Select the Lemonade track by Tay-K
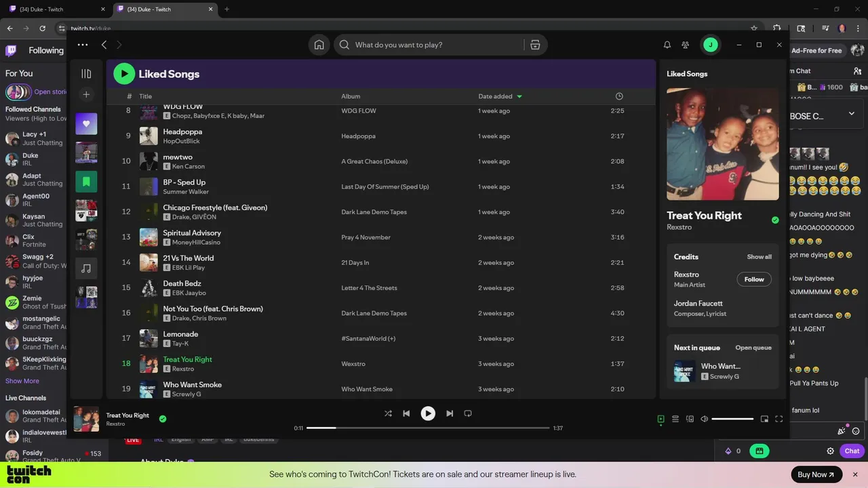 [380, 338]
